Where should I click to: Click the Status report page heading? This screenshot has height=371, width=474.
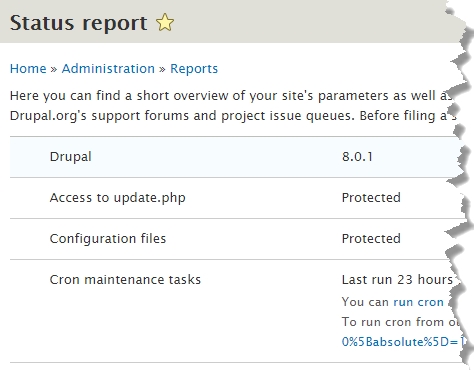(x=78, y=23)
